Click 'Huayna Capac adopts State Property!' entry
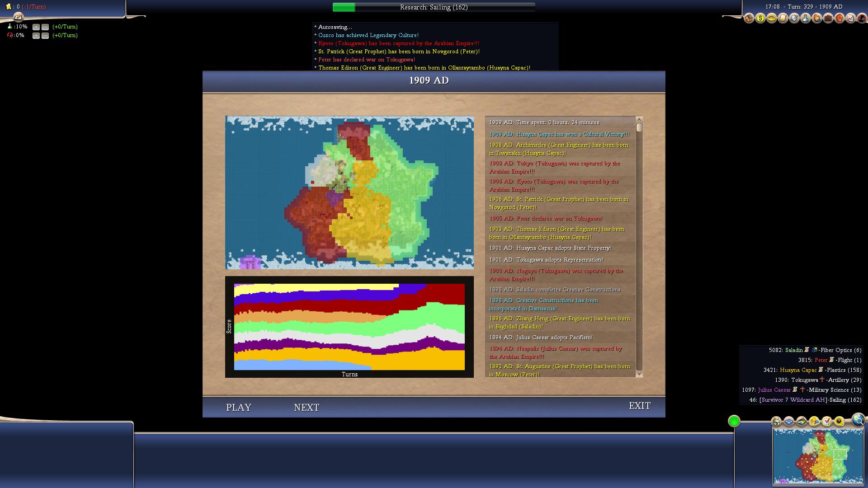Image resolution: width=868 pixels, height=488 pixels. 550,248
